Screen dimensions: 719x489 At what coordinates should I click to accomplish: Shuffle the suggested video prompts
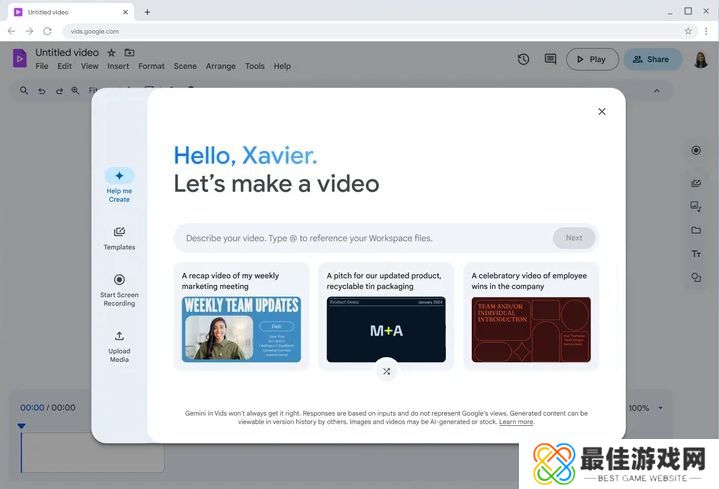click(387, 371)
